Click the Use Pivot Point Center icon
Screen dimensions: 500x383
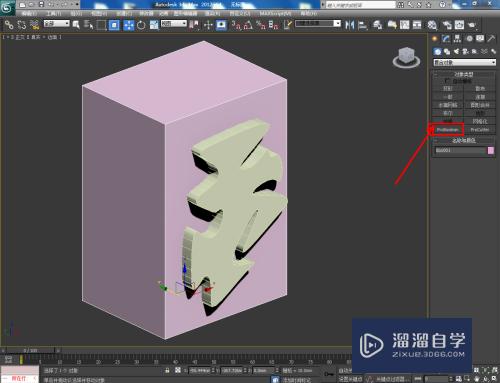(194, 25)
